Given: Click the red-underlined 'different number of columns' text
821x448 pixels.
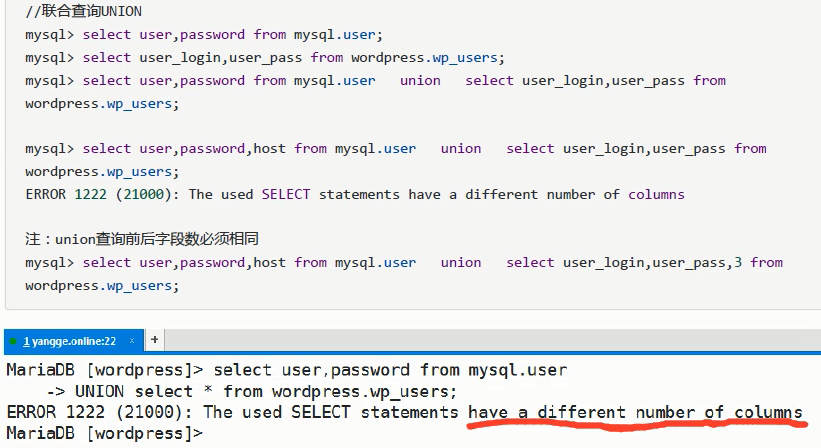Looking at the screenshot, I should (x=670, y=412).
